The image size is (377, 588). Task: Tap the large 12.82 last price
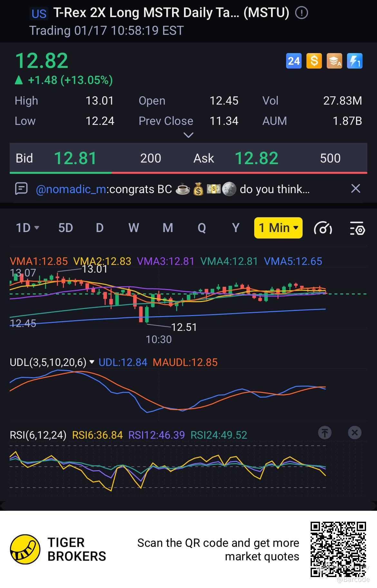click(x=42, y=61)
